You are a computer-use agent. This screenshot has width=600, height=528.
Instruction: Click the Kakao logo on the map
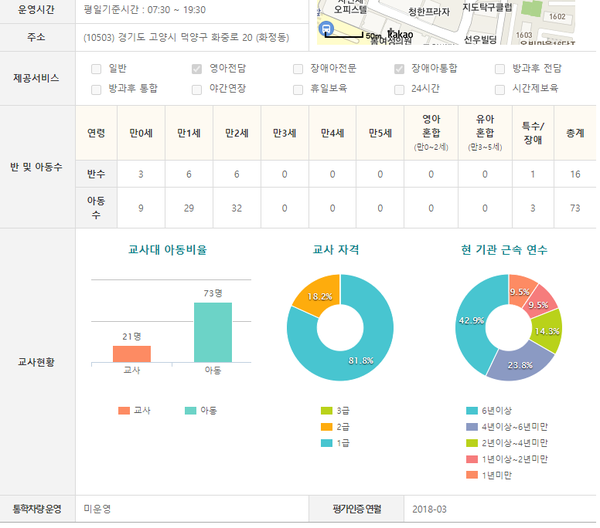click(400, 34)
